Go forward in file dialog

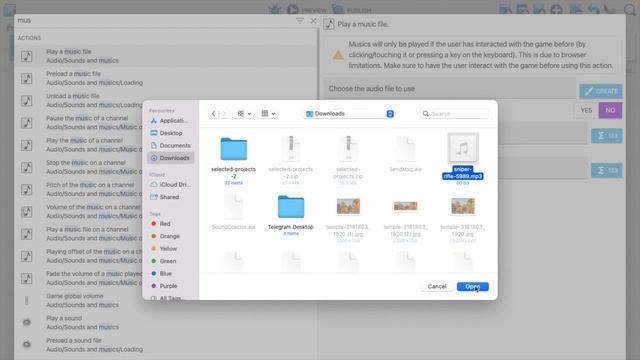[x=224, y=114]
